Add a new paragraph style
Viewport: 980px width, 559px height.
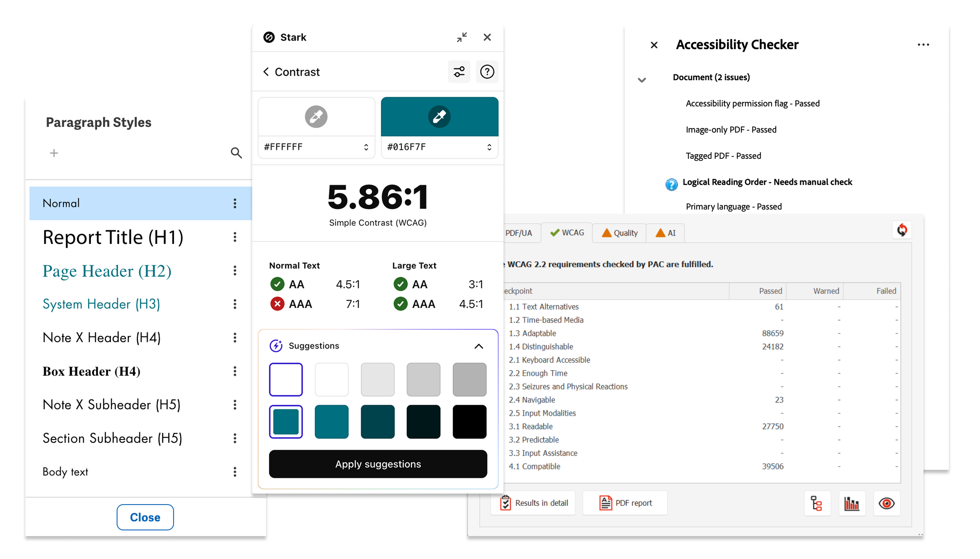[x=54, y=153]
